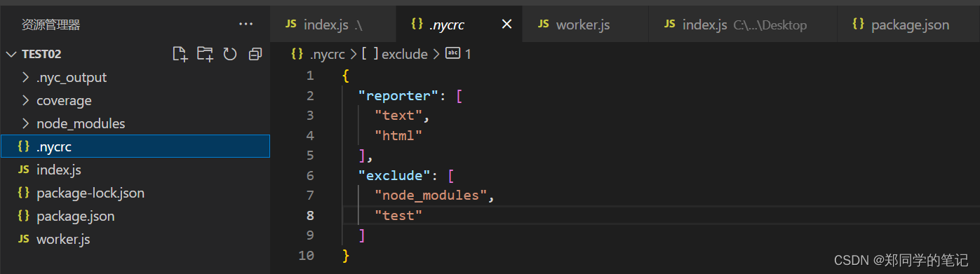980x274 pixels.
Task: Click line number 1 in the gutter
Action: [x=310, y=75]
